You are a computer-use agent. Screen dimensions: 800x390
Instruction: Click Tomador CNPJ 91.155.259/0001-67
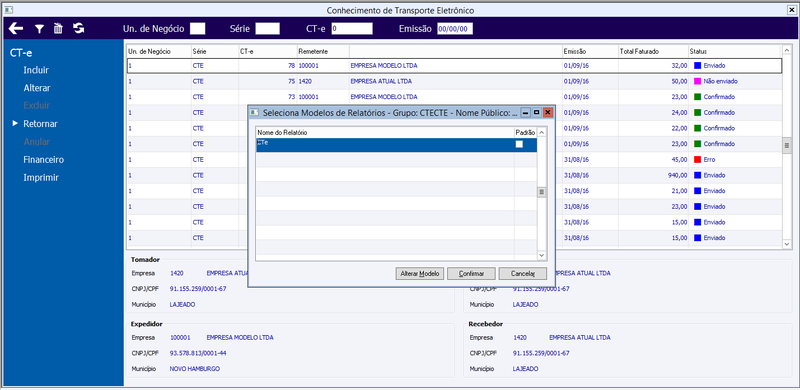pyautogui.click(x=198, y=289)
